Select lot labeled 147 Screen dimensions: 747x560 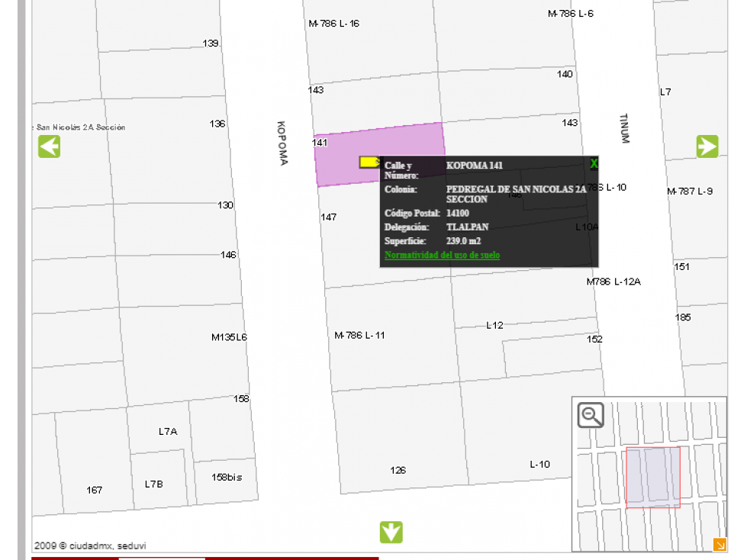coord(328,217)
